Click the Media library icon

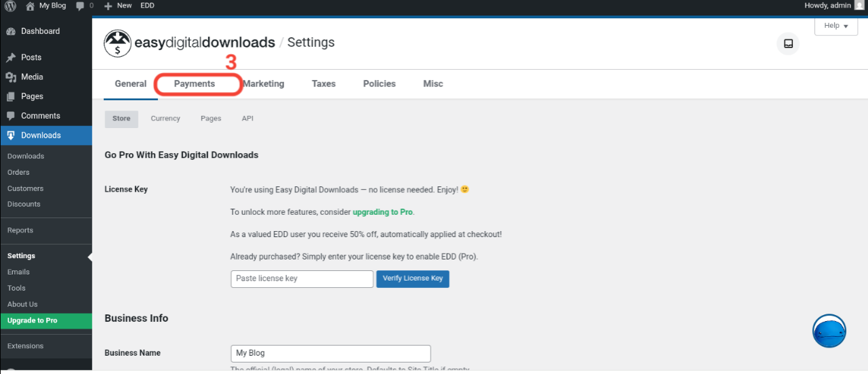pyautogui.click(x=11, y=77)
